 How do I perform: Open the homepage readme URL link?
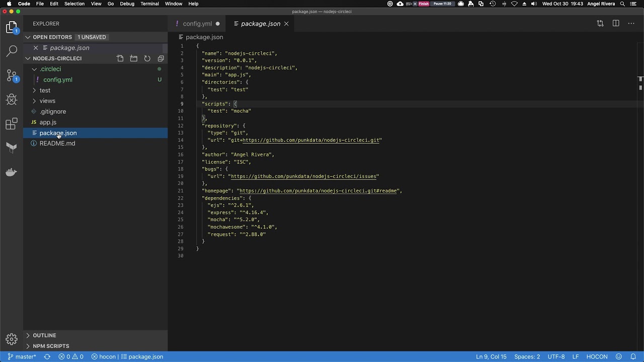pyautogui.click(x=318, y=191)
